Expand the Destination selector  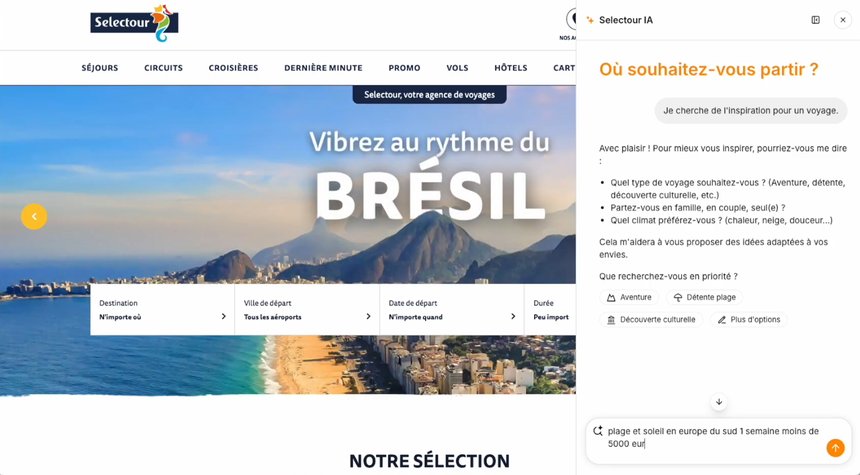pyautogui.click(x=162, y=310)
